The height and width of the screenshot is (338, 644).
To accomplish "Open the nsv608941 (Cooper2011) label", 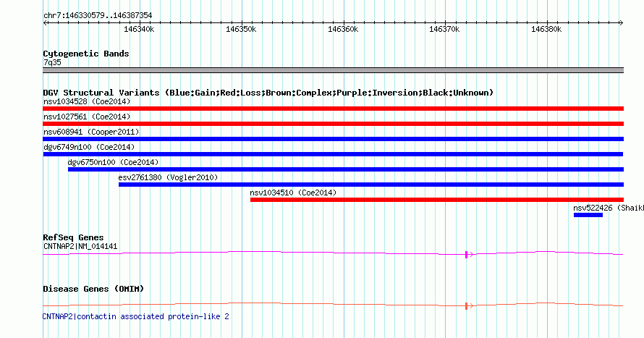I will coord(91,132).
